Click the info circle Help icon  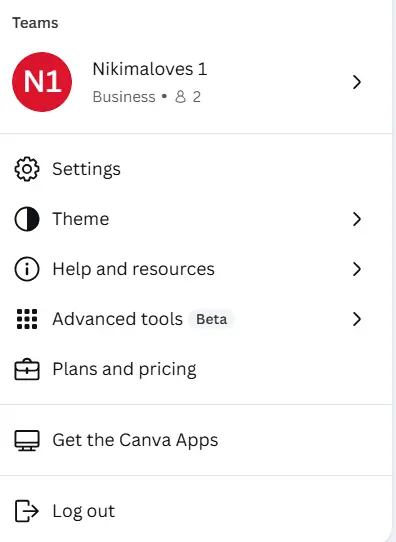[27, 269]
